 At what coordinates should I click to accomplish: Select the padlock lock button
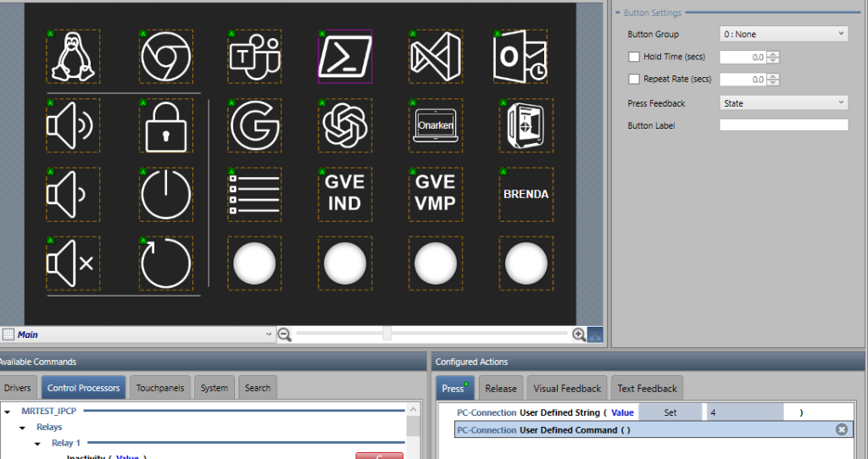(x=165, y=125)
